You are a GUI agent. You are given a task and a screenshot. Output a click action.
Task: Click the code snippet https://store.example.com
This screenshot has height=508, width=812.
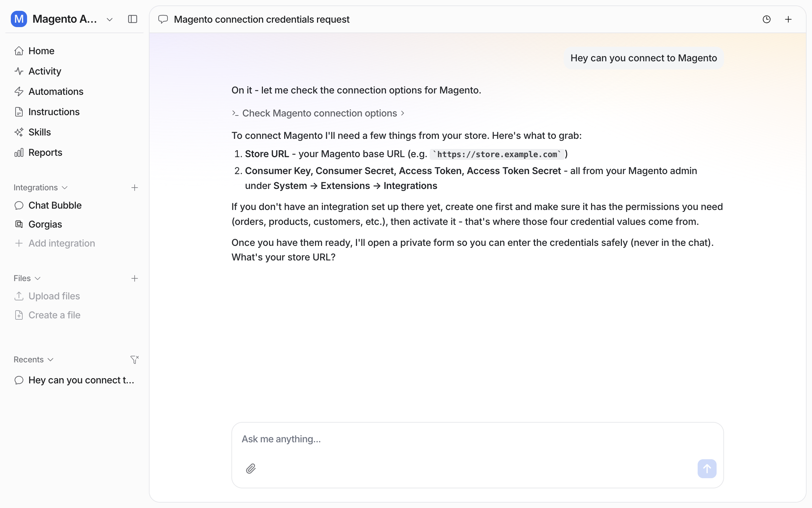[497, 154]
